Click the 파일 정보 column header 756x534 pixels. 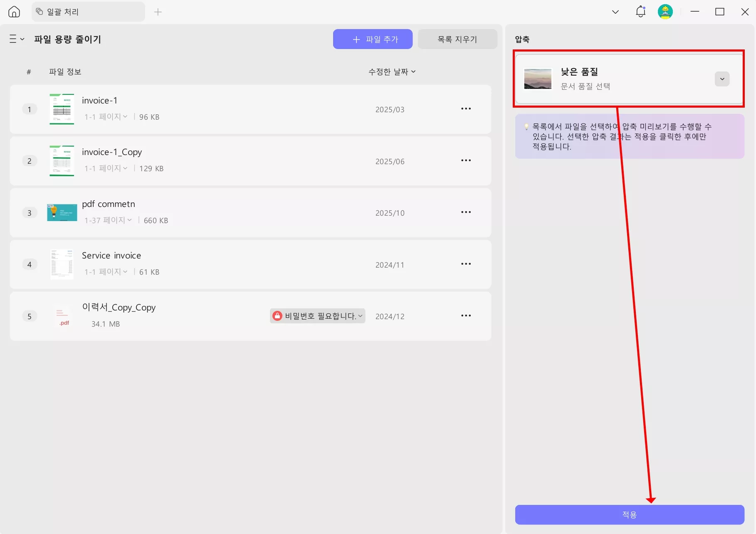click(65, 72)
